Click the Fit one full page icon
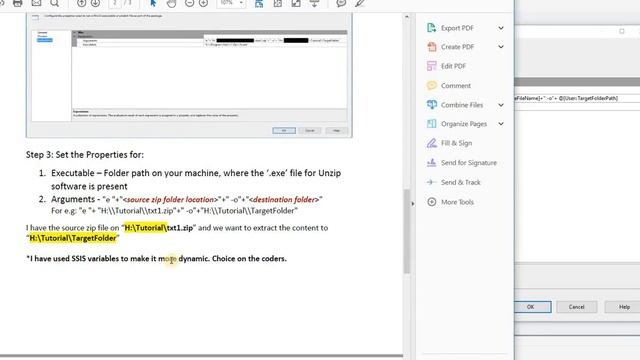Screen dimensions: 640x360 [278, 4]
